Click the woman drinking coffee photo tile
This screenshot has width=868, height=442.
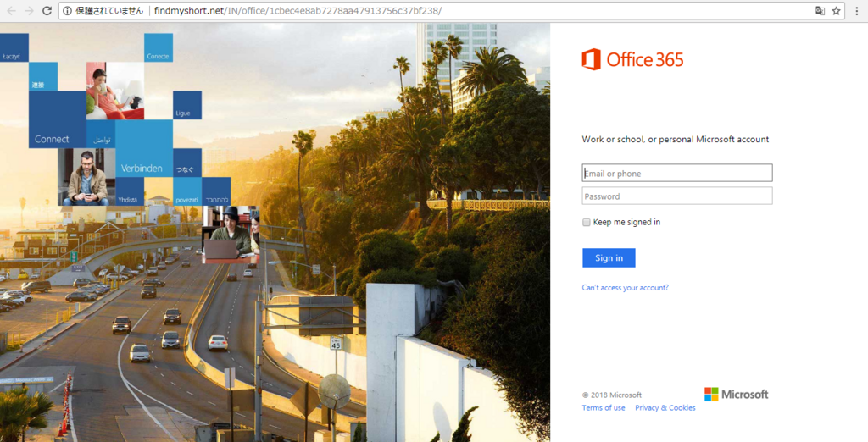(x=115, y=91)
